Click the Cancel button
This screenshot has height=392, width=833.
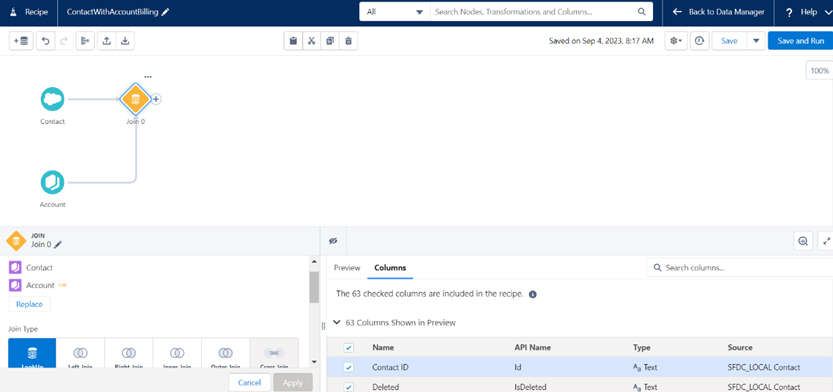pos(249,382)
